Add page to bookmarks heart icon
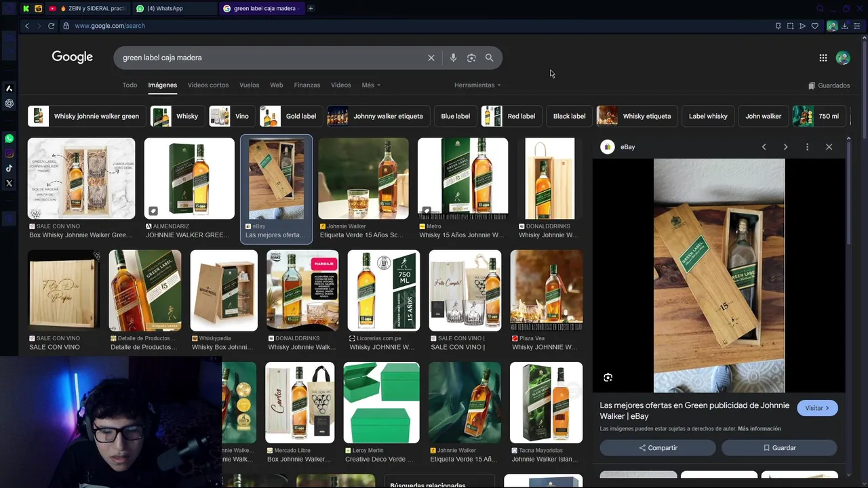 pyautogui.click(x=814, y=26)
